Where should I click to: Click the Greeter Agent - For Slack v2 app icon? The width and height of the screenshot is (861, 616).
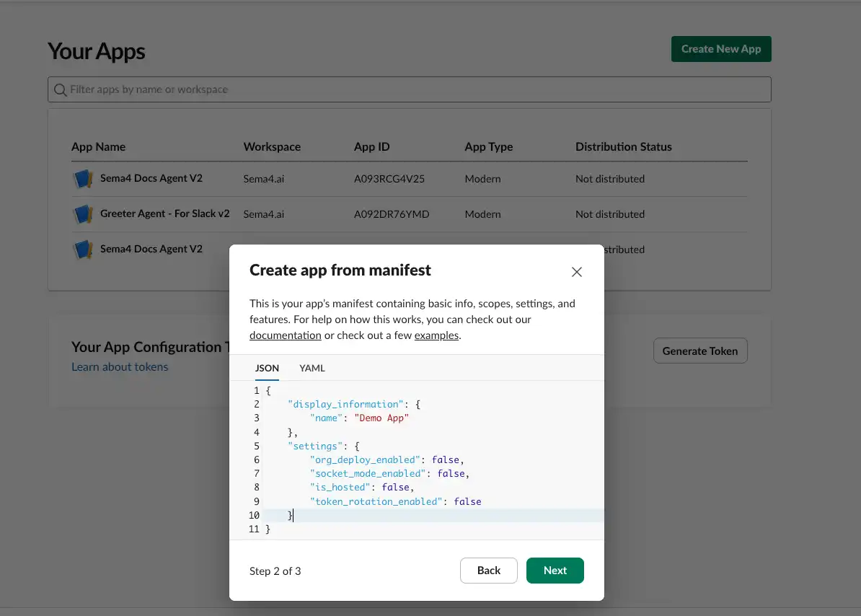tap(82, 214)
